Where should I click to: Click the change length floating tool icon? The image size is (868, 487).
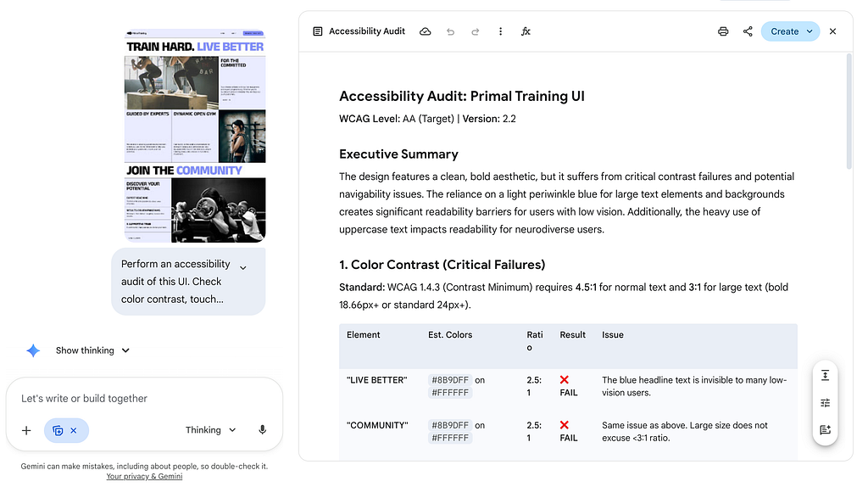[x=825, y=376]
